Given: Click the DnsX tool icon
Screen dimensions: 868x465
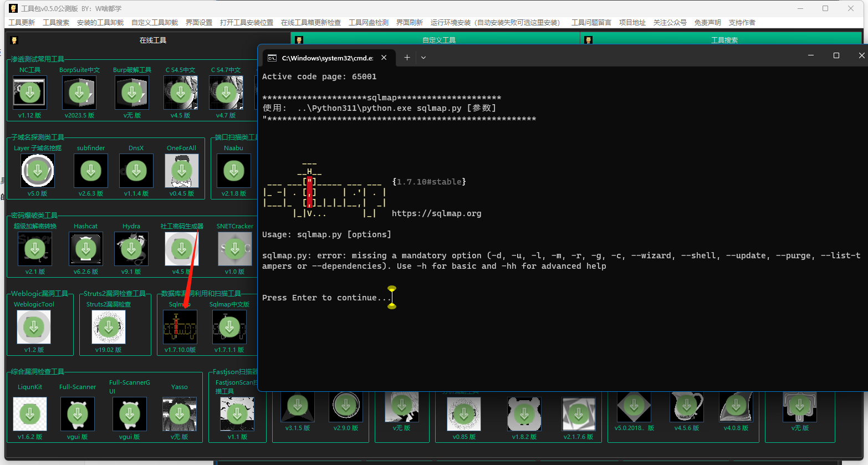Looking at the screenshot, I should pyautogui.click(x=136, y=171).
